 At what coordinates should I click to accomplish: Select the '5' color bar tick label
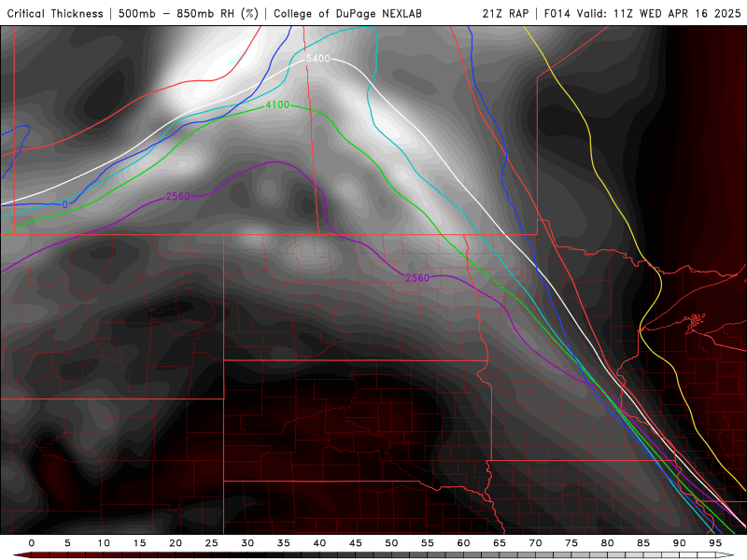67,543
